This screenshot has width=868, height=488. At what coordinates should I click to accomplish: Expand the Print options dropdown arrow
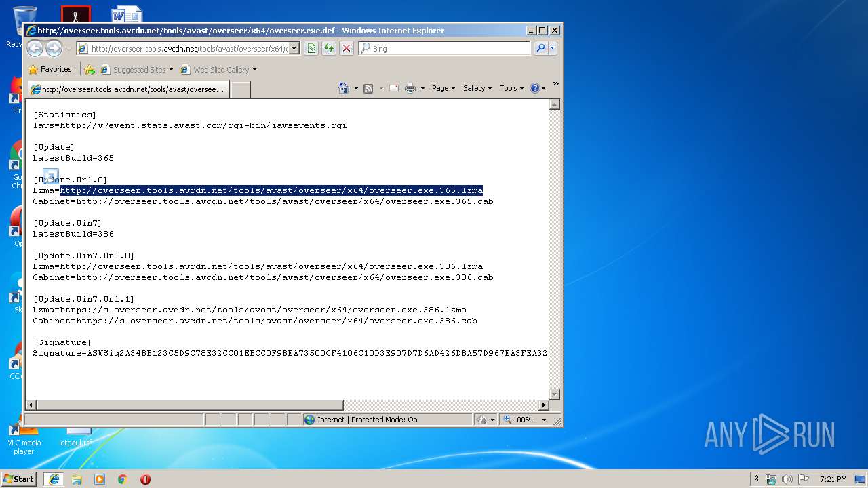click(422, 88)
